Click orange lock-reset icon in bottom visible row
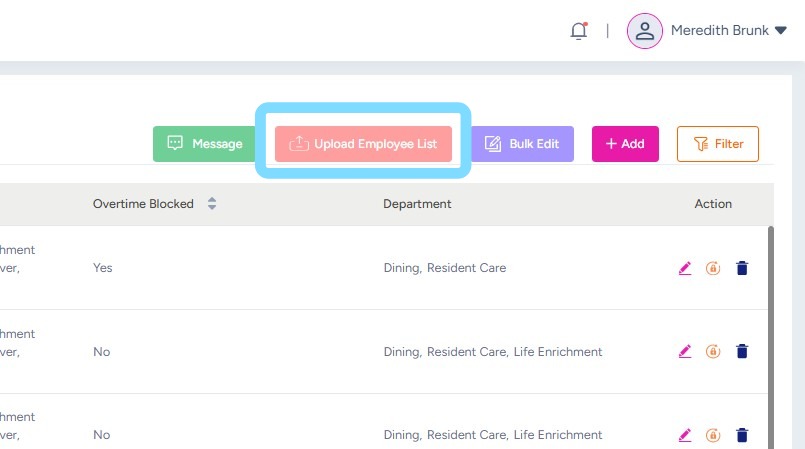The image size is (805, 449). [x=713, y=435]
